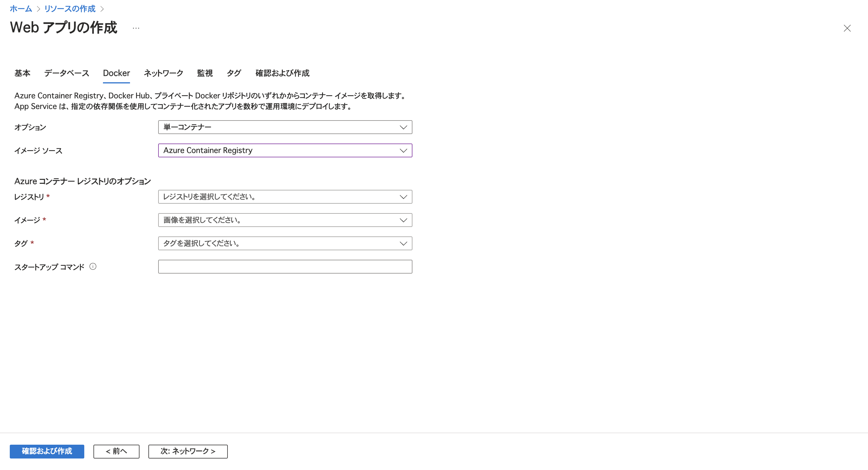Proceed with 次: ネットワーク button

tap(188, 452)
